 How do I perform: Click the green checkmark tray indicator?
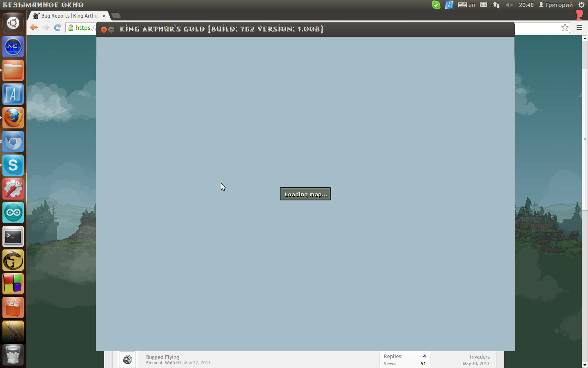click(436, 5)
